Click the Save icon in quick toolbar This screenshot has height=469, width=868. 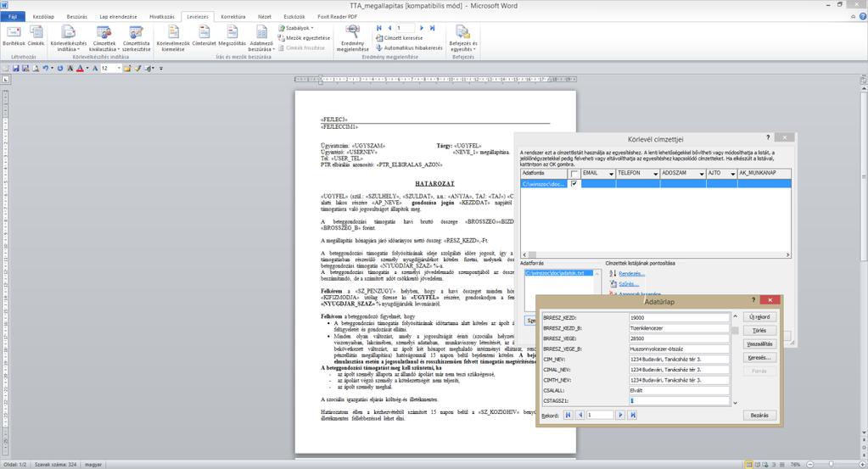tap(15, 69)
